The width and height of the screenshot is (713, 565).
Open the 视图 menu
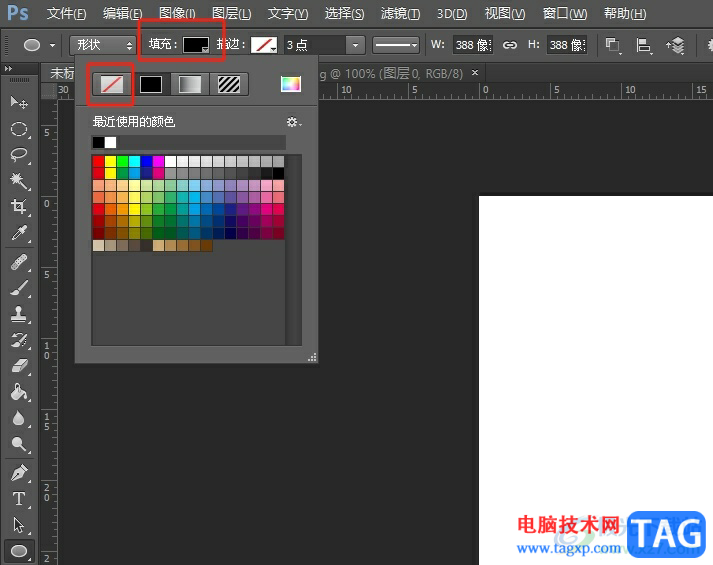pyautogui.click(x=505, y=14)
